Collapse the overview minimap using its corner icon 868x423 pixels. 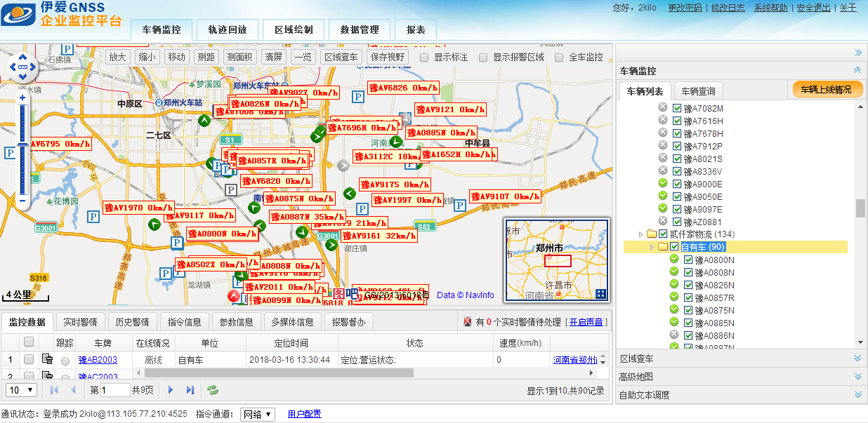pyautogui.click(x=600, y=294)
